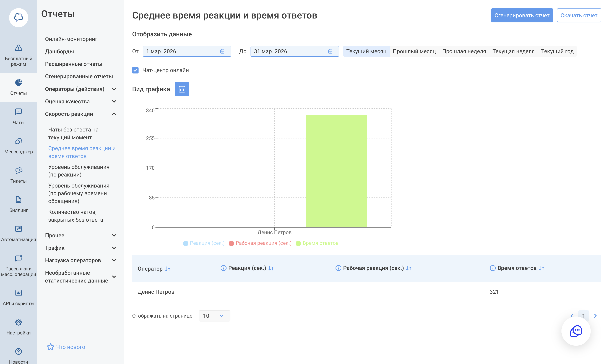The width and height of the screenshot is (609, 364).
Task: Open the Automation sidebar icon
Action: click(x=18, y=229)
